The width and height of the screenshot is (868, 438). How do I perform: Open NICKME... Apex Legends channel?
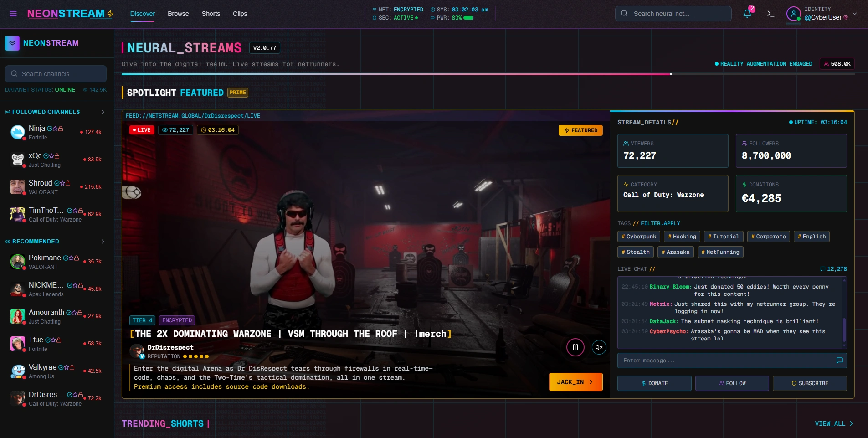(56, 289)
